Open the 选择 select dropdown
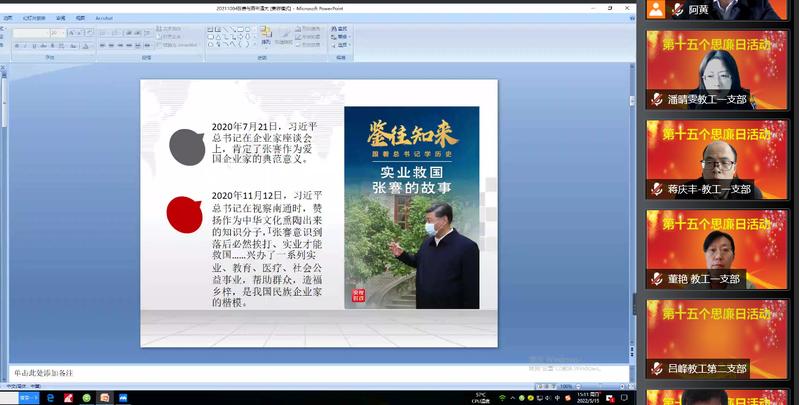Screen dimensions: 799x405 (340, 45)
